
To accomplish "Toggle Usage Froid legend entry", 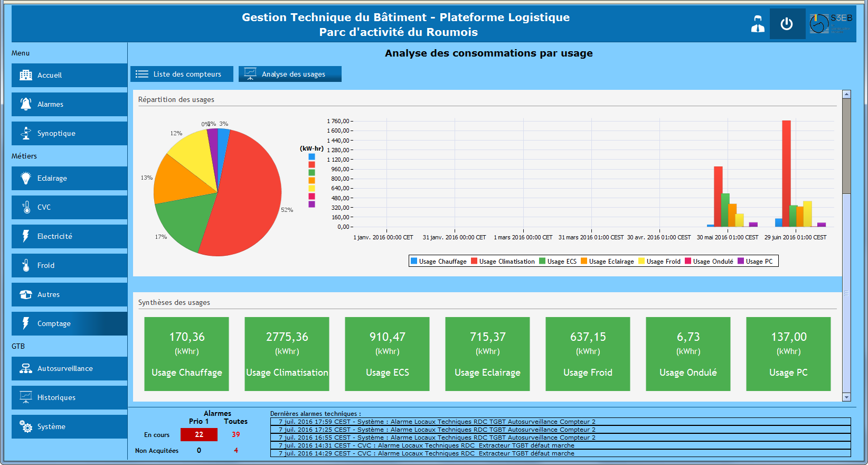I will 659,261.
